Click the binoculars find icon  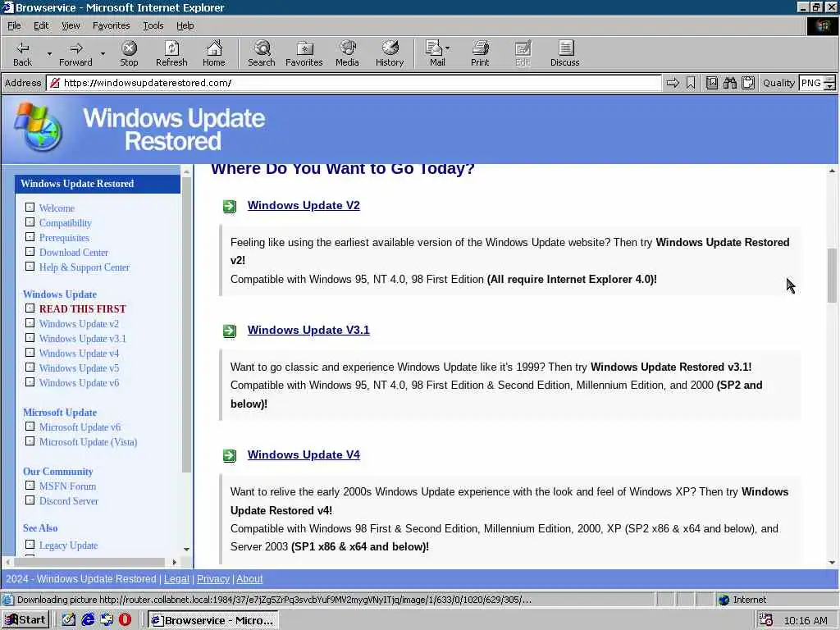tap(729, 83)
